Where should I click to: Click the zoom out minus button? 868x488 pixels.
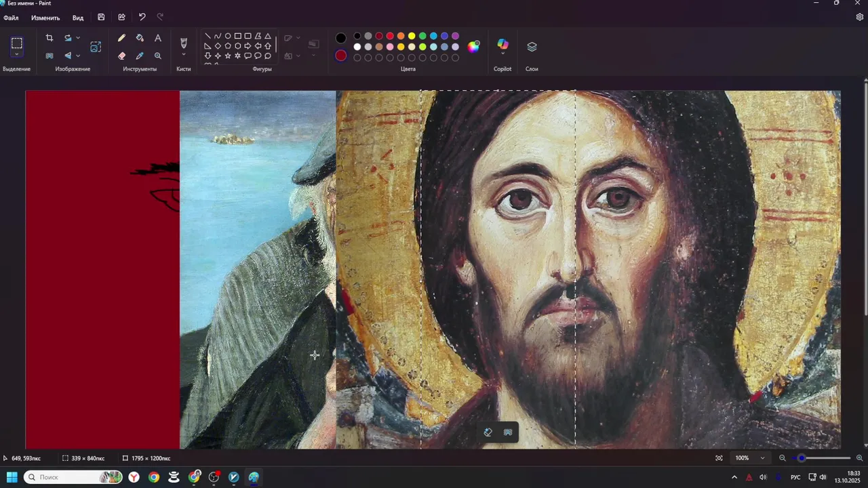(x=782, y=458)
